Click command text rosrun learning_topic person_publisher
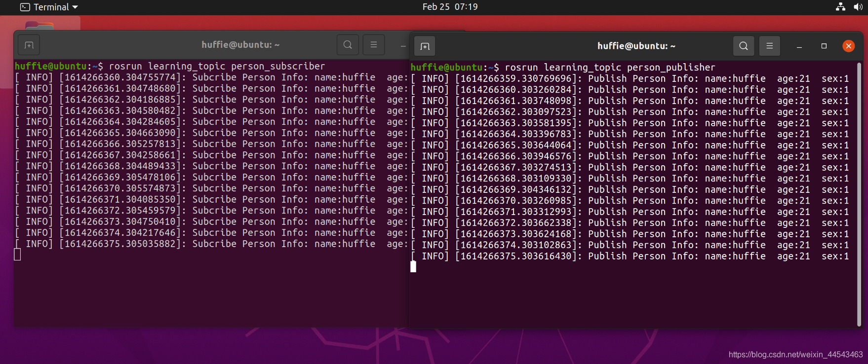The width and height of the screenshot is (868, 364). click(610, 68)
